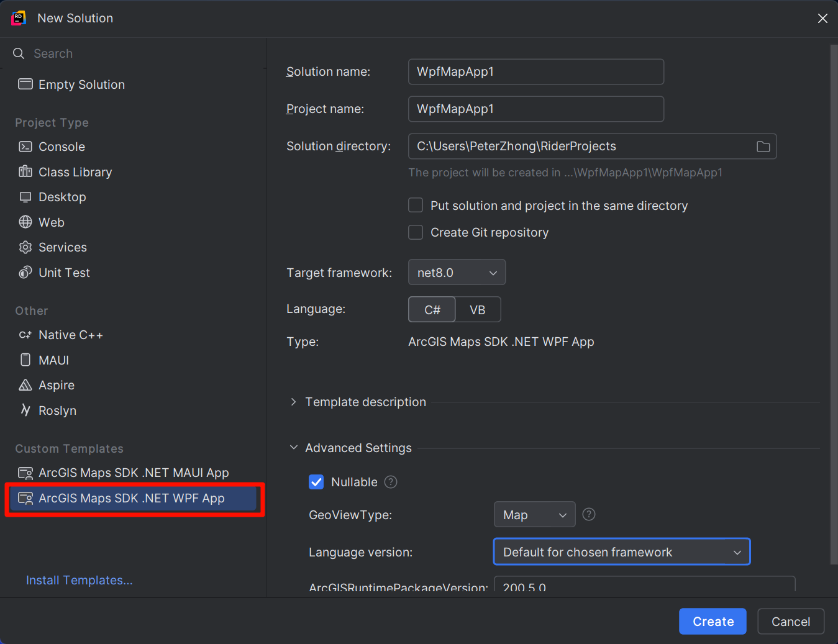Select Empty Solution template
This screenshot has height=644, width=838.
pos(134,84)
